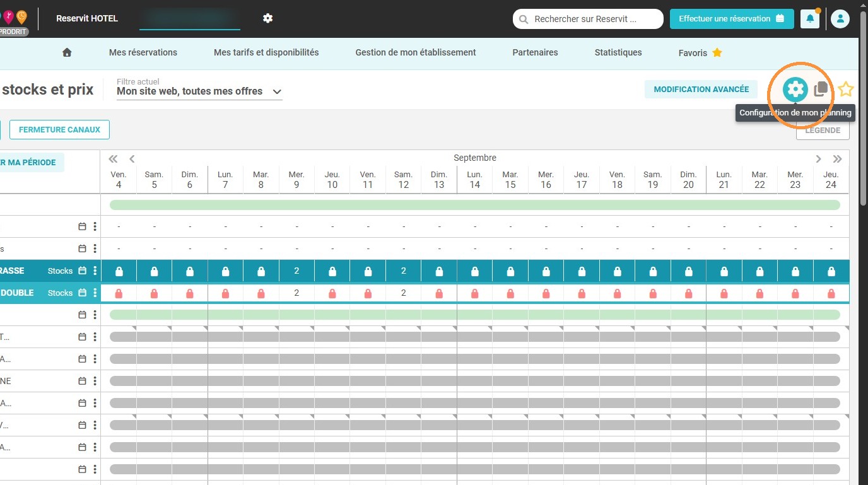The image size is (868, 485).
Task: Click the Sam. 19 date header
Action: click(x=653, y=180)
